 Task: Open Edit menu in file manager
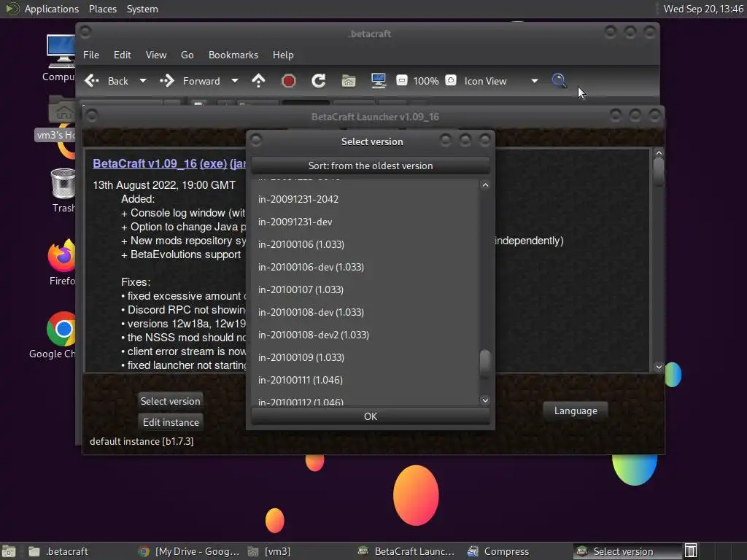point(122,55)
